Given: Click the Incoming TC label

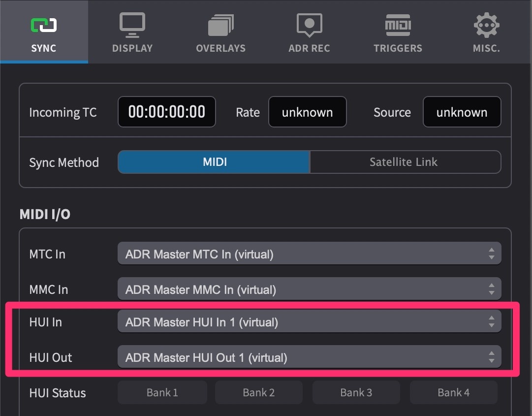Looking at the screenshot, I should coord(63,112).
